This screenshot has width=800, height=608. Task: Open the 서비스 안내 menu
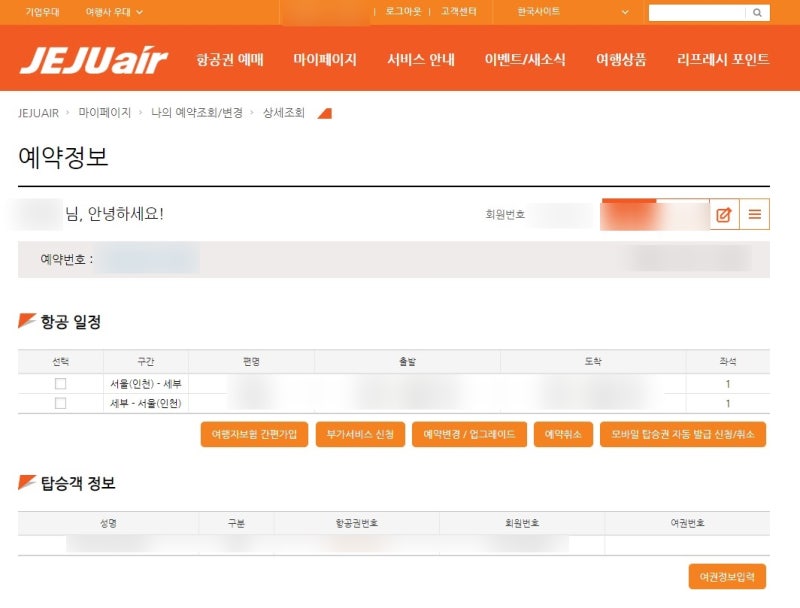point(420,60)
